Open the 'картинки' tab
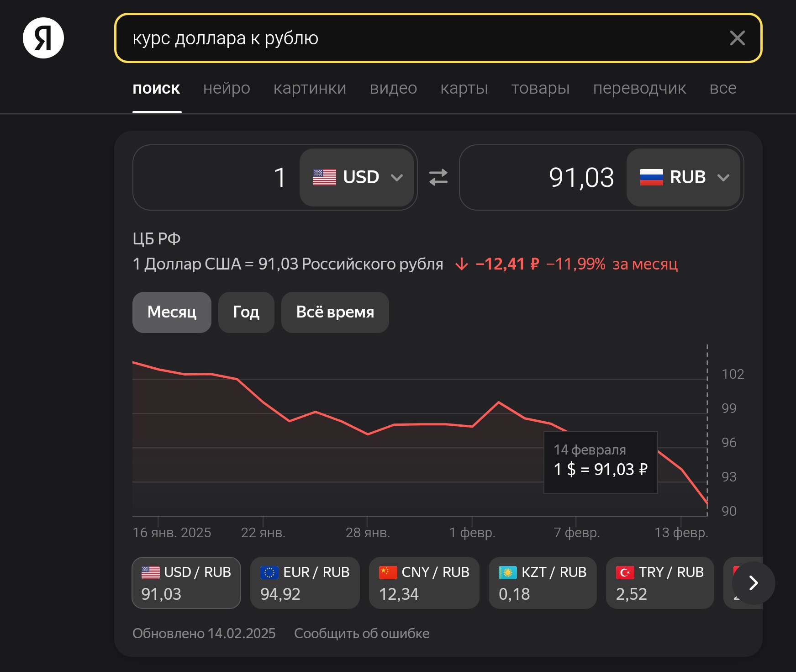The width and height of the screenshot is (796, 672). coord(310,88)
